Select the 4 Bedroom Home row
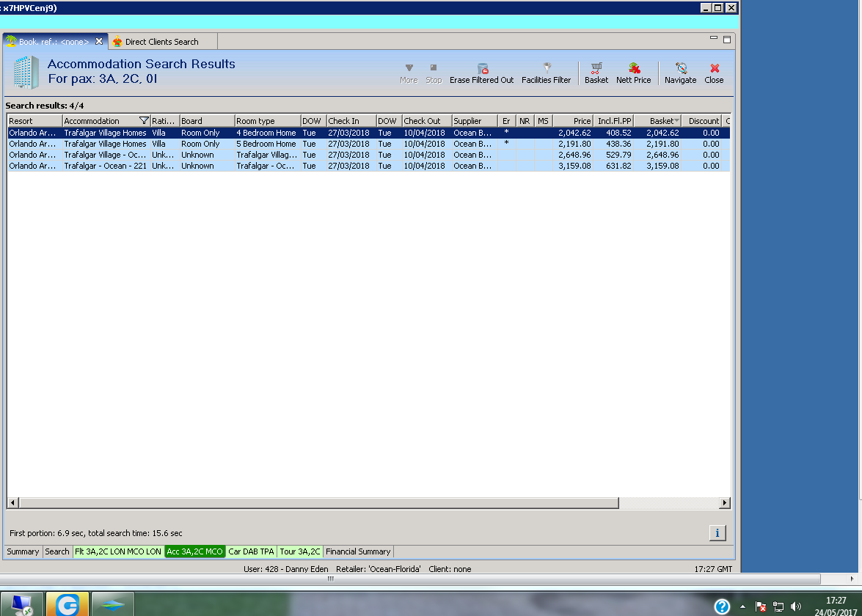 click(368, 133)
